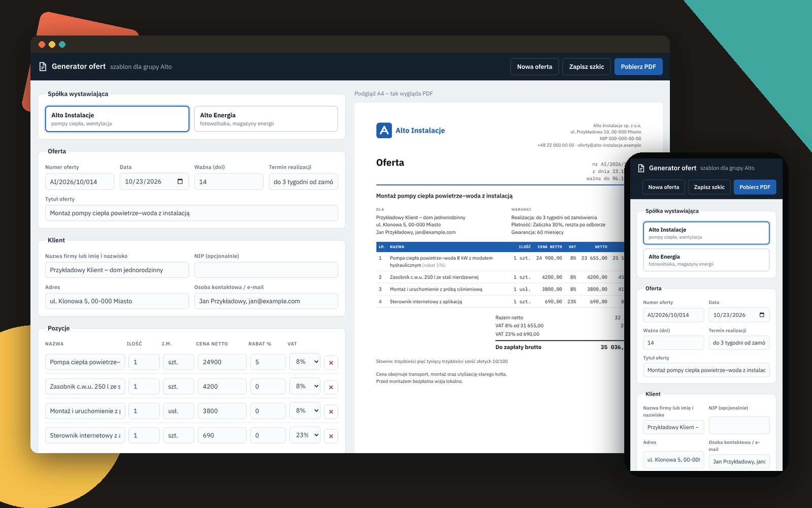Tap the Tytuł oferty field in phone view
The image size is (812, 508).
706,370
